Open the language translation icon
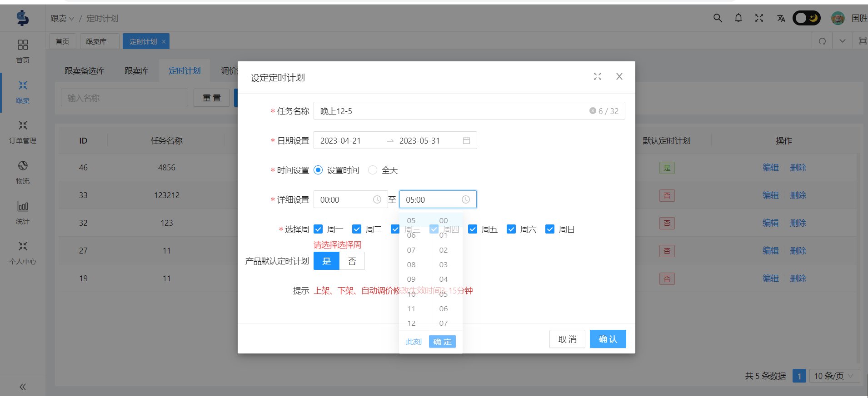 pyautogui.click(x=781, y=18)
